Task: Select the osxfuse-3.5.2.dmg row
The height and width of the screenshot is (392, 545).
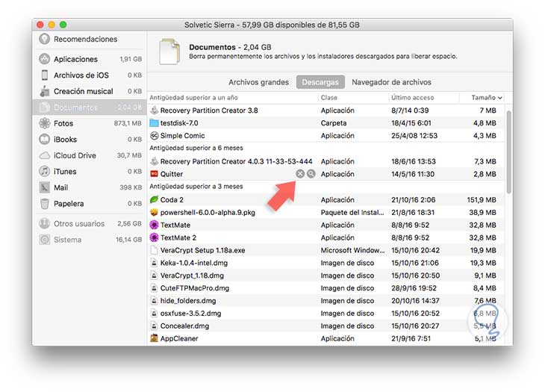Action: pos(326,314)
